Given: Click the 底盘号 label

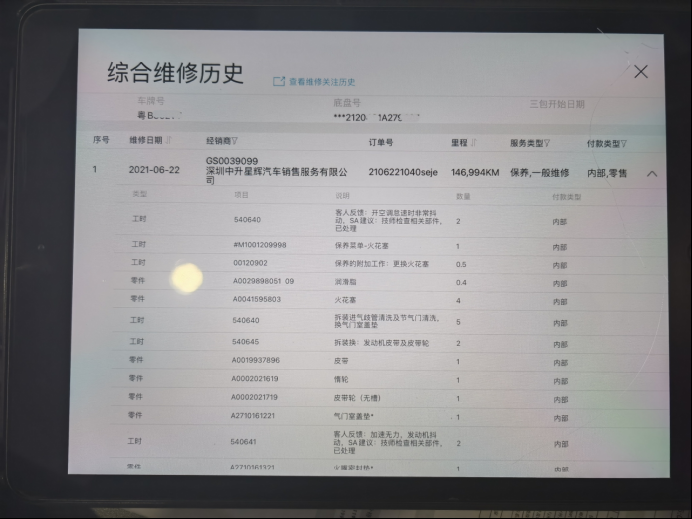Looking at the screenshot, I should click(347, 103).
